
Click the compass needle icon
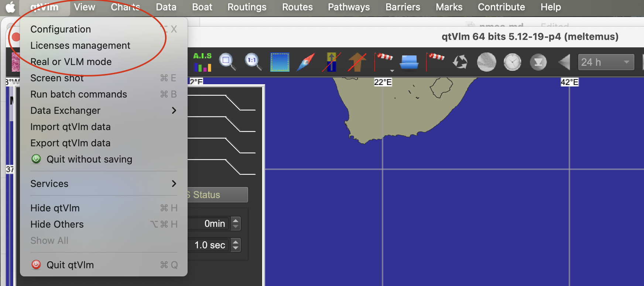305,62
